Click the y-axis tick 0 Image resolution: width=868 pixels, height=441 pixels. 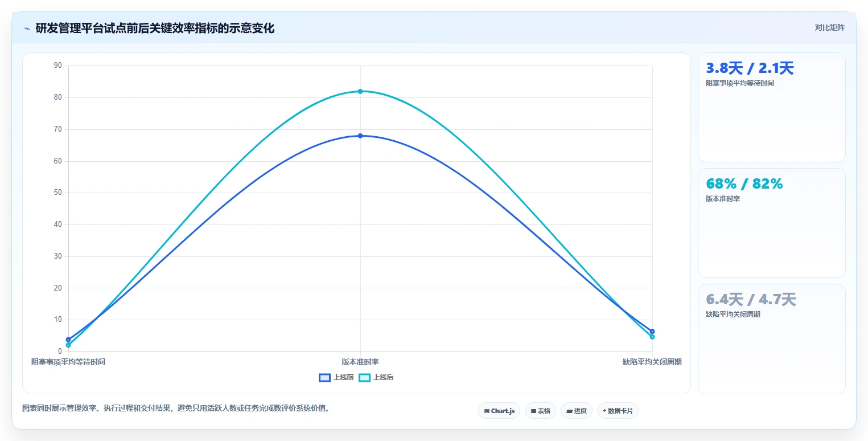pos(60,352)
